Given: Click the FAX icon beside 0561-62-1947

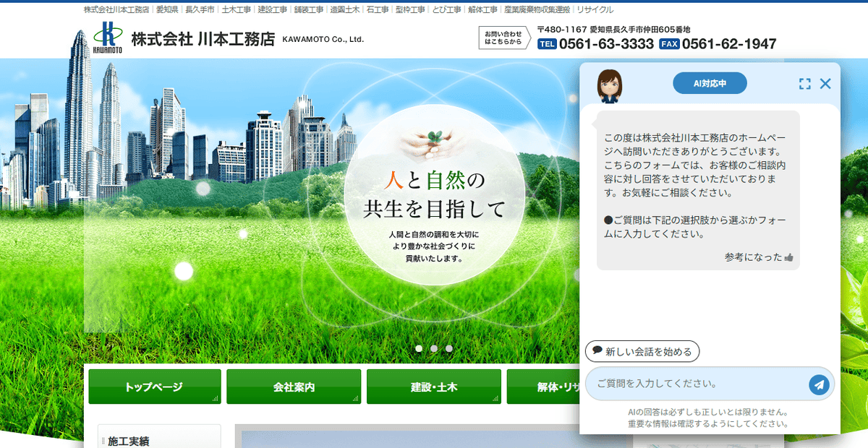Looking at the screenshot, I should coord(668,44).
